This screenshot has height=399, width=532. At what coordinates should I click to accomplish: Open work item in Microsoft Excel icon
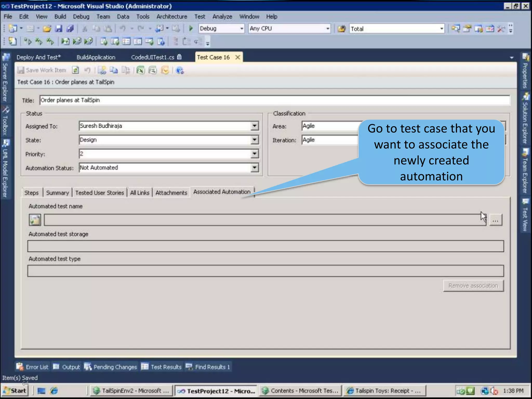pyautogui.click(x=141, y=70)
